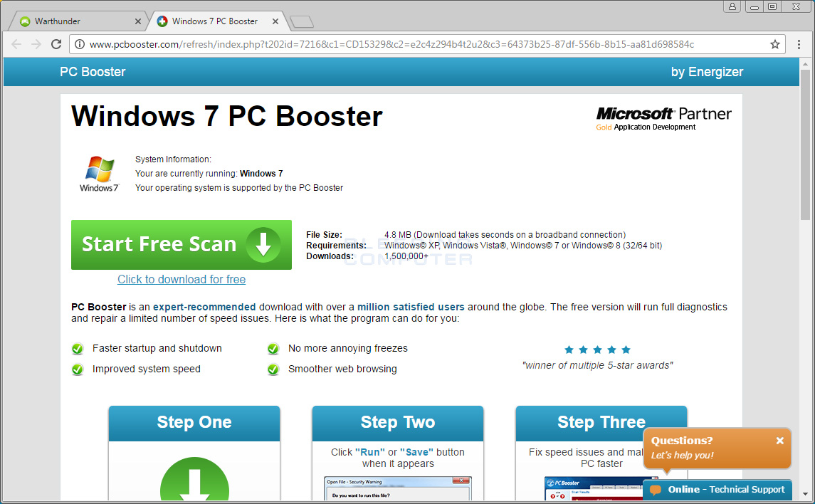Click the 'winner of multiple 5-star awards' quote
Screen dimensions: 815x504
click(597, 366)
